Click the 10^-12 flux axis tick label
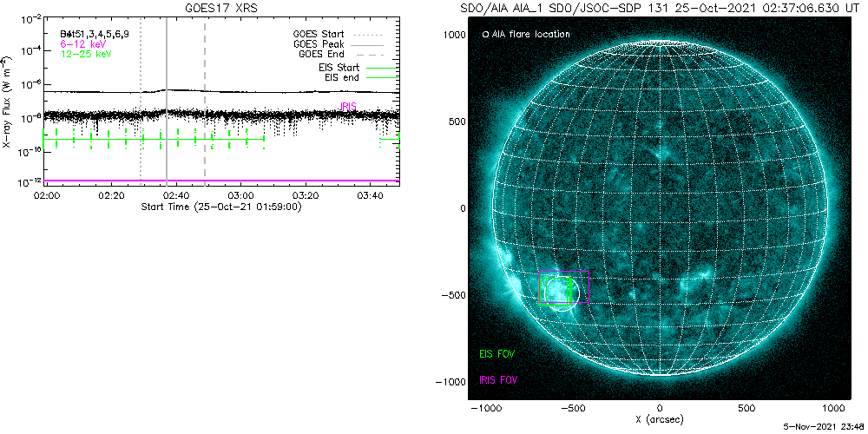 pos(31,181)
